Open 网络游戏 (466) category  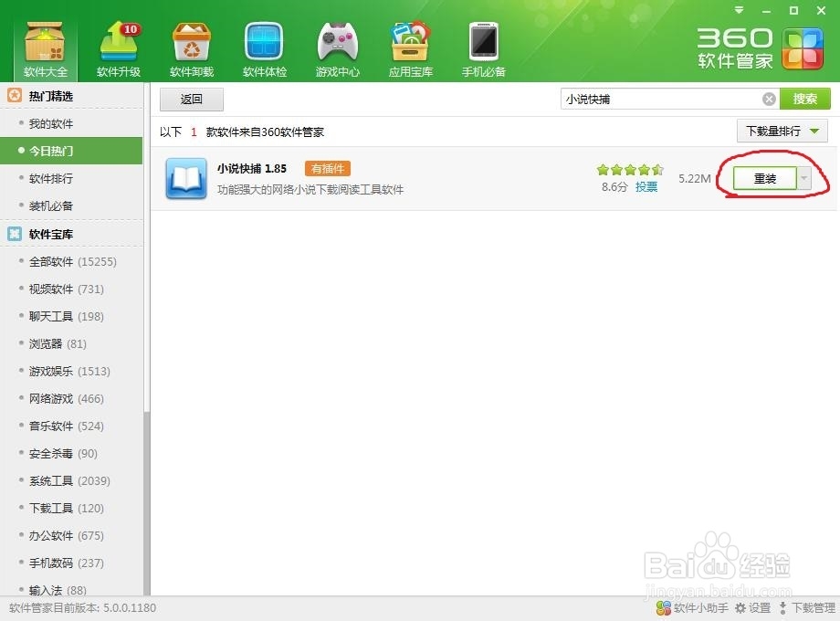click(67, 399)
